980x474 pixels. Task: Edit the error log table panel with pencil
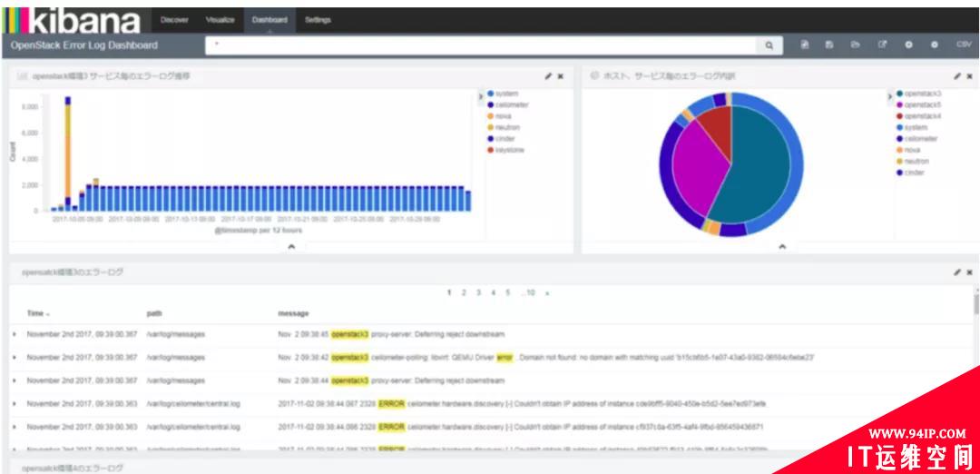957,272
